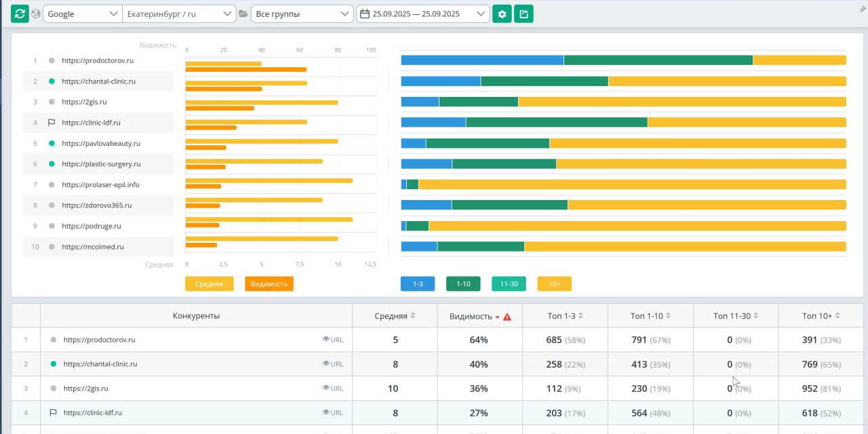Click the folder icon before Все группы
The image size is (868, 434).
pos(243,14)
